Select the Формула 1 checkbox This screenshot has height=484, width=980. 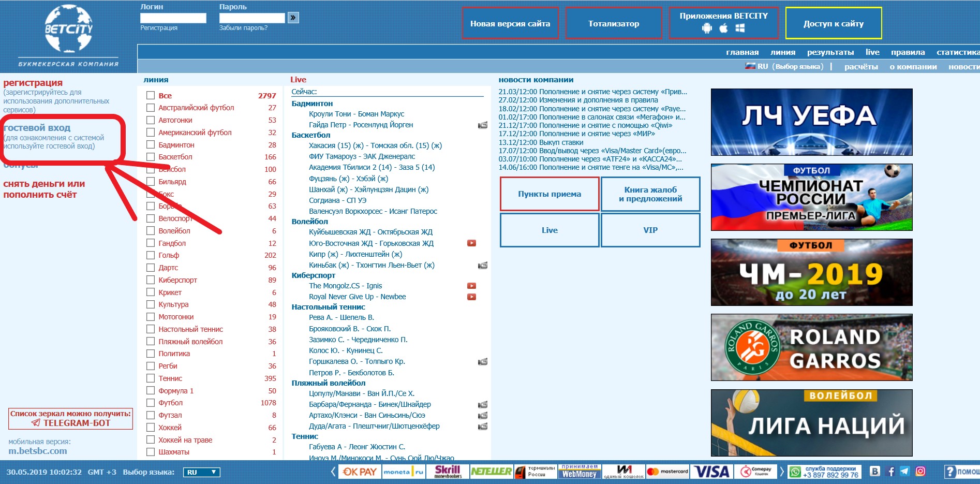click(x=151, y=391)
